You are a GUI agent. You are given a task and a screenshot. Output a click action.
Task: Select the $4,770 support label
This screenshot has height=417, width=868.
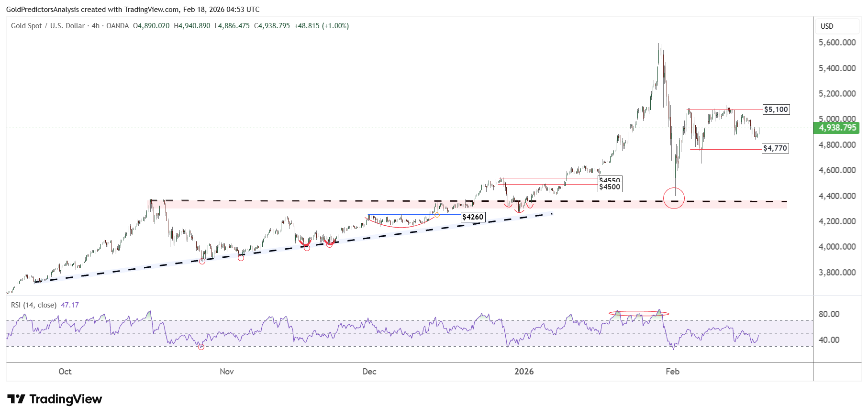click(775, 148)
